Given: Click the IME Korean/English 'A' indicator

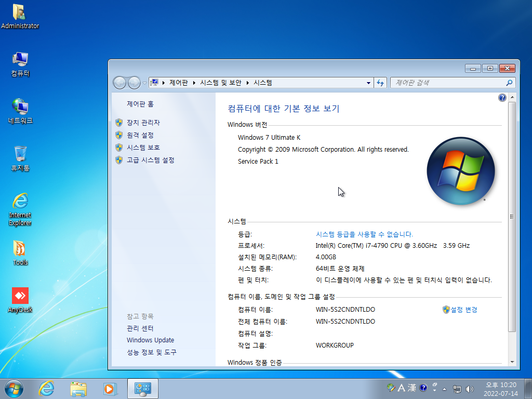Looking at the screenshot, I should click(402, 388).
